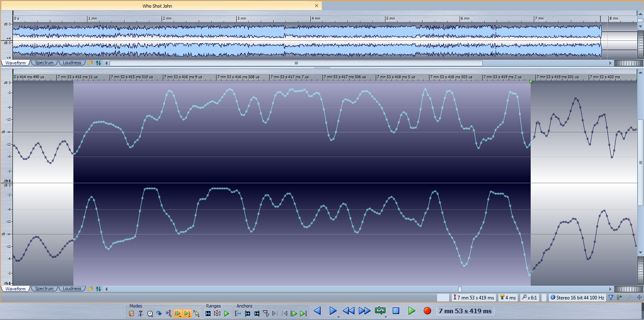This screenshot has height=320, width=644.
Task: Click the x 6:1 zoom factor indicator
Action: 529,298
